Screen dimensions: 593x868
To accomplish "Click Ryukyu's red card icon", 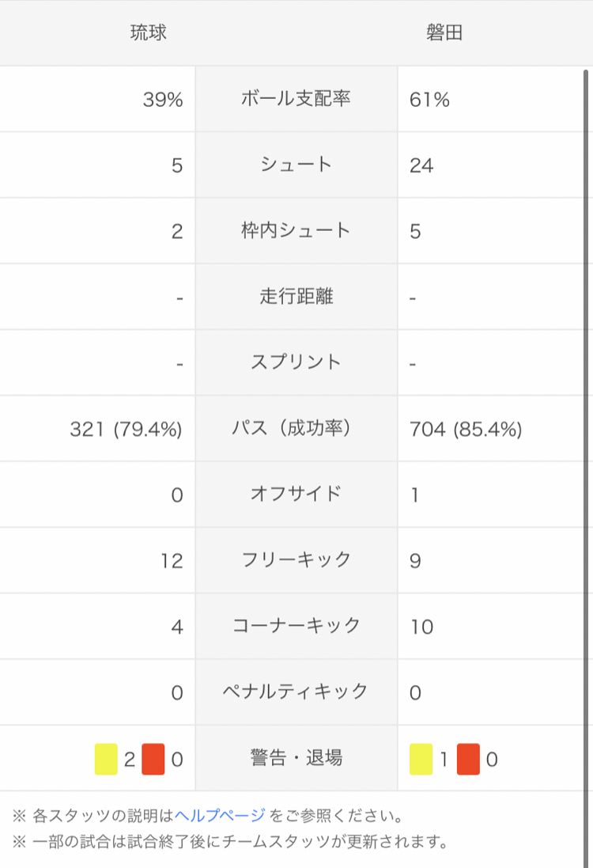I will [x=153, y=760].
